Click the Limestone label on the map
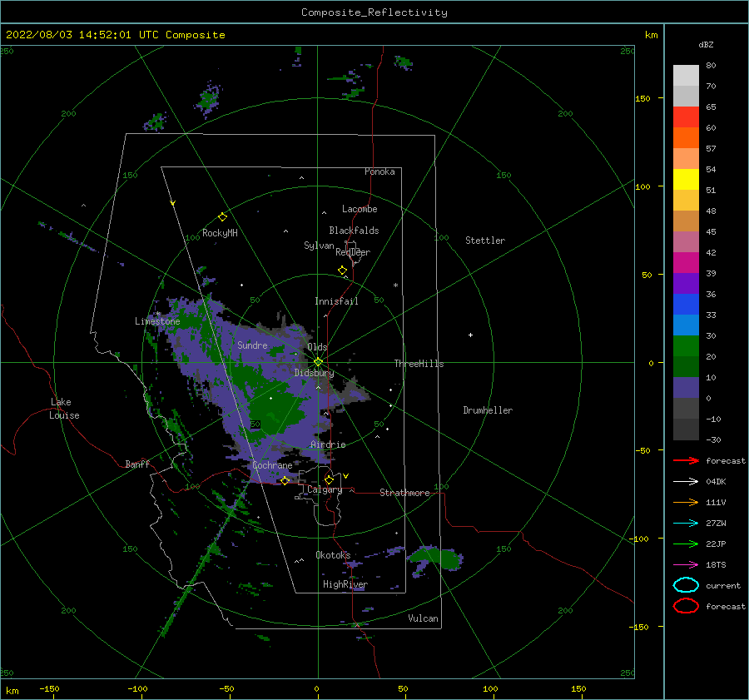Viewport: 749px width, 700px height. [157, 321]
